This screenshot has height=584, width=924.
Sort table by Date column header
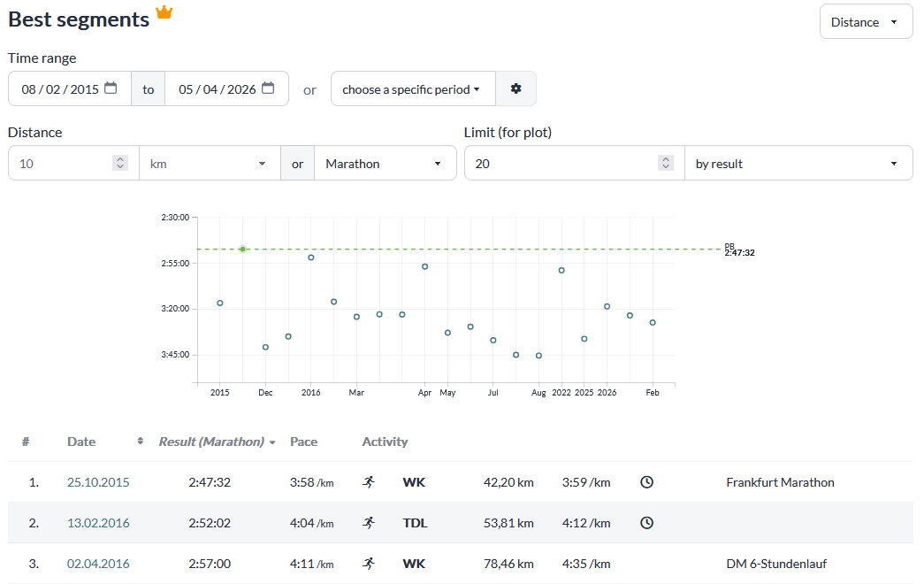[x=81, y=442]
